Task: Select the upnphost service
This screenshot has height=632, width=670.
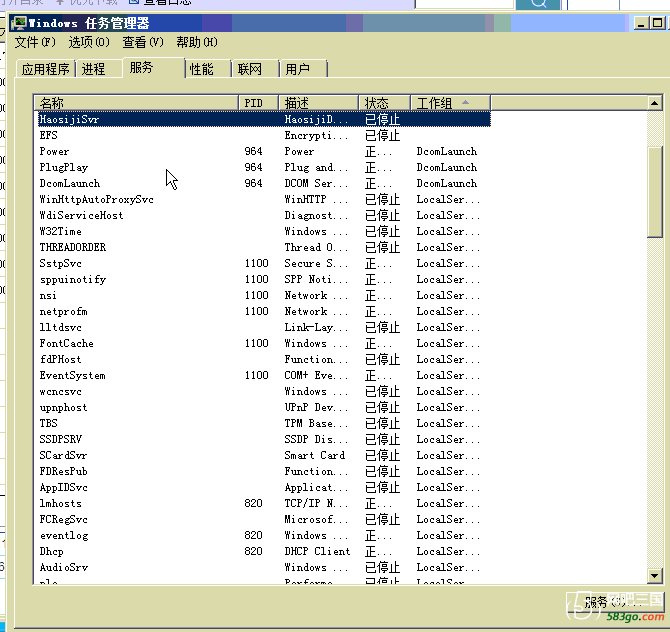Action: (63, 408)
